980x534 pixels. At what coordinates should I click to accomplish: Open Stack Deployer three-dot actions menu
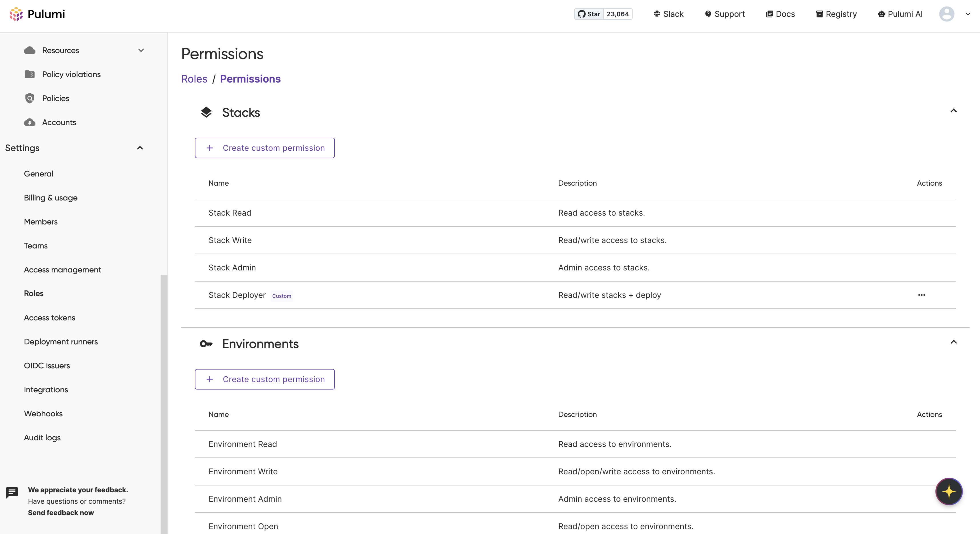[921, 295]
